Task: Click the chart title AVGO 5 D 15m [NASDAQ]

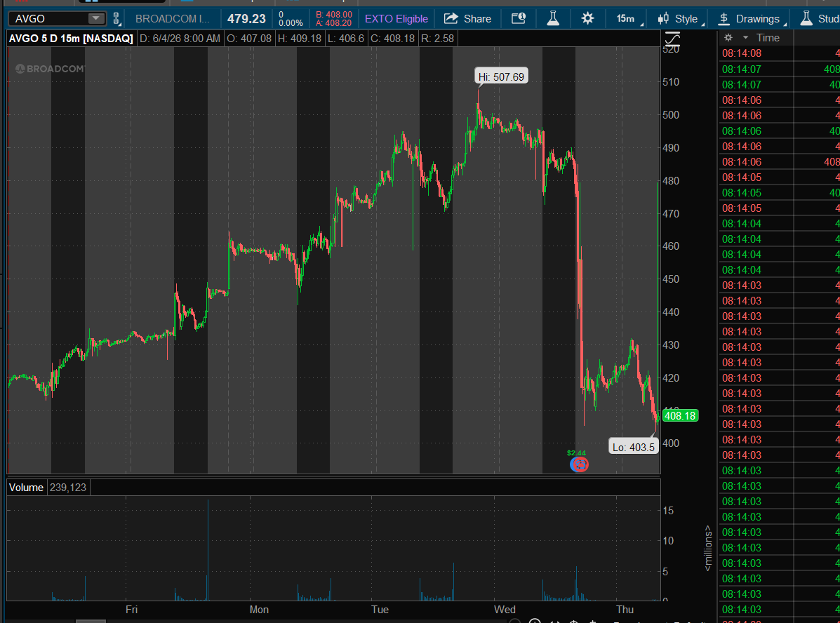Action: pos(71,39)
